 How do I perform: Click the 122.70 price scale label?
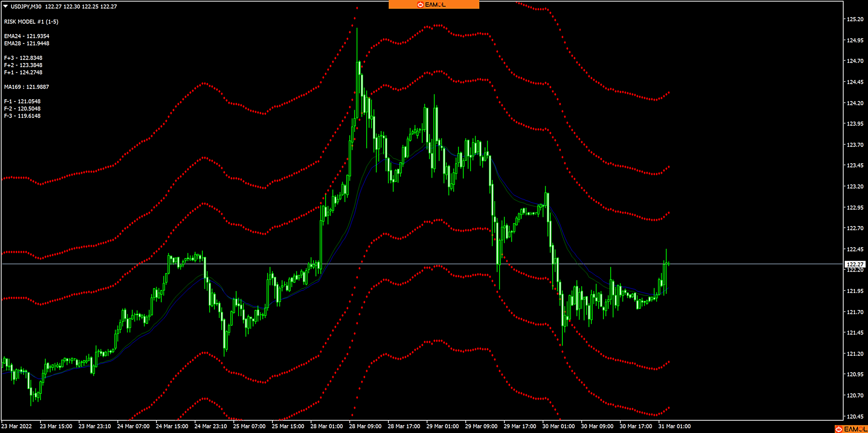855,228
